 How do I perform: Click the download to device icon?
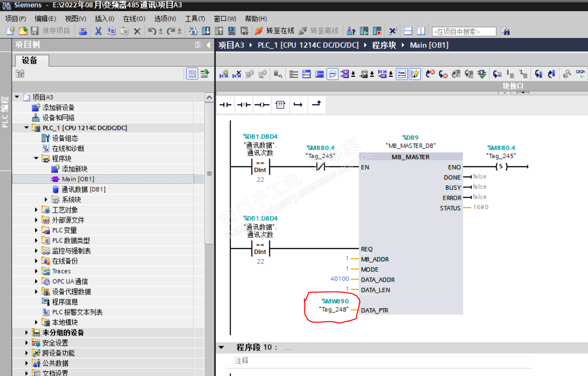206,31
